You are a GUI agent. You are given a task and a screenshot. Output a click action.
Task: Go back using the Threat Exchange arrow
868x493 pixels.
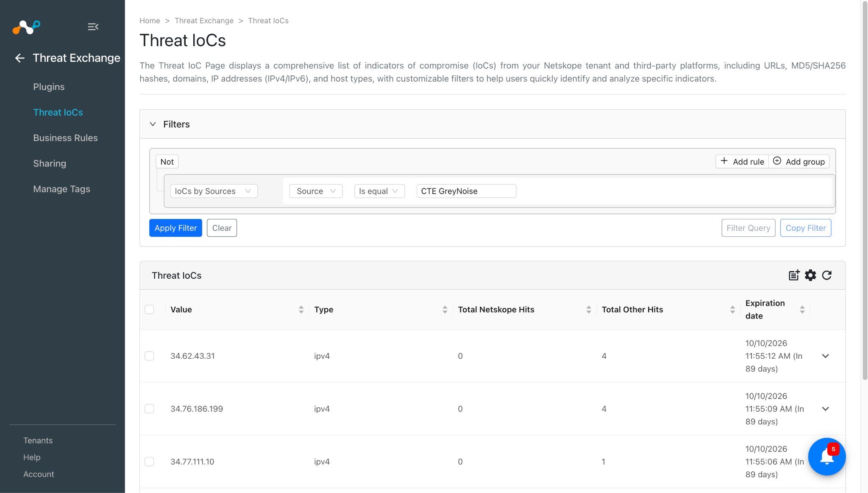(x=19, y=58)
